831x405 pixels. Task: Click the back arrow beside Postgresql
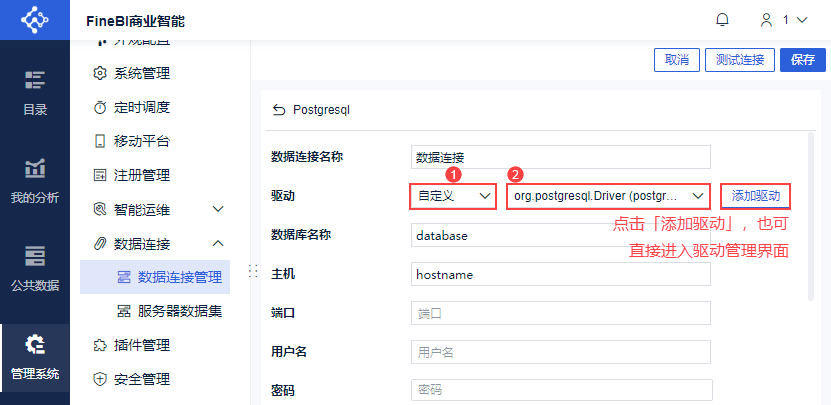click(279, 110)
